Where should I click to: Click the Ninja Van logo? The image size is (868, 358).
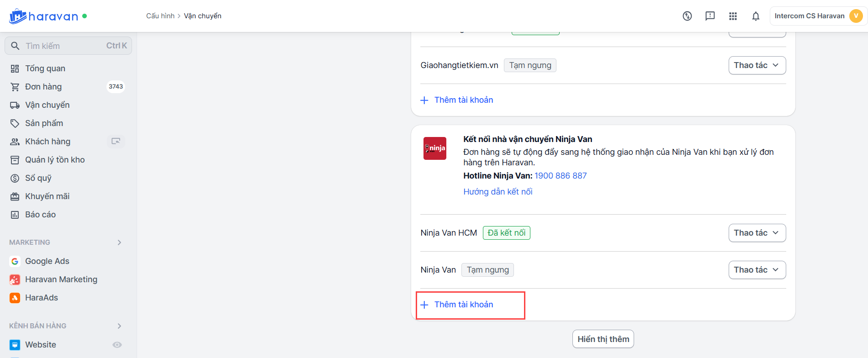pos(435,148)
